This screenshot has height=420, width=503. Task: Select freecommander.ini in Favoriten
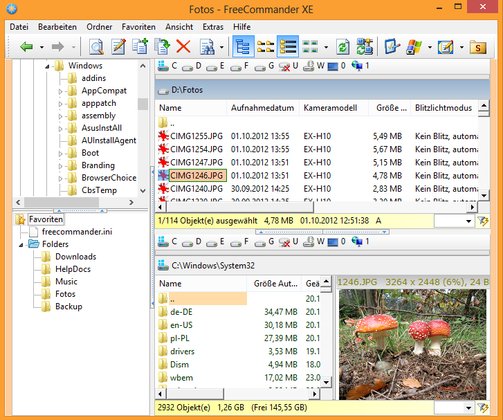coord(77,232)
